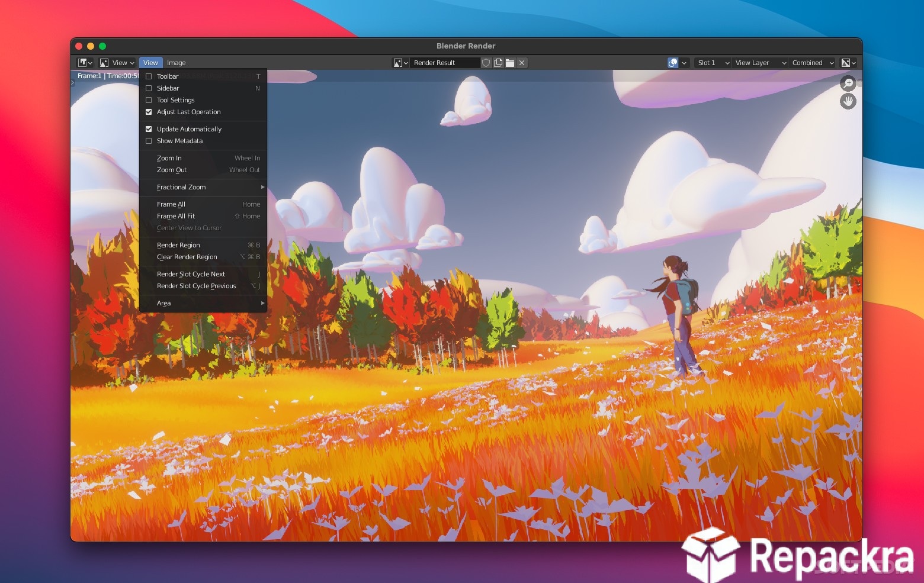The width and height of the screenshot is (924, 583).
Task: Select Render Slot Cycle Next
Action: pyautogui.click(x=203, y=274)
